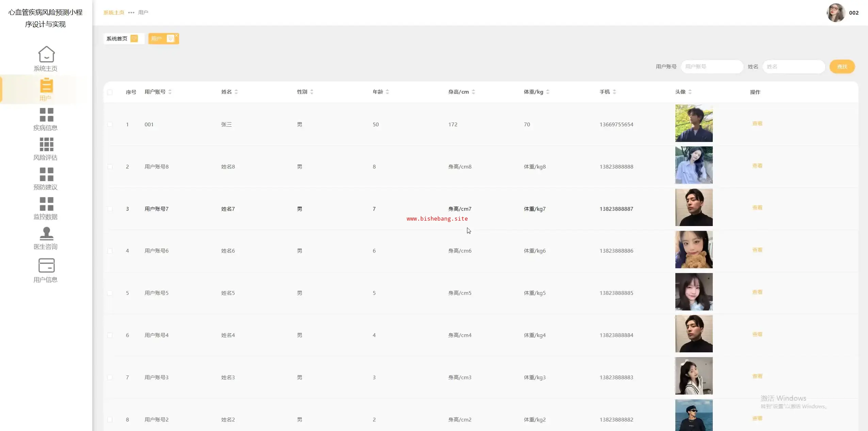Go to 风险评估 sidebar icon
The image size is (868, 431).
pyautogui.click(x=46, y=145)
